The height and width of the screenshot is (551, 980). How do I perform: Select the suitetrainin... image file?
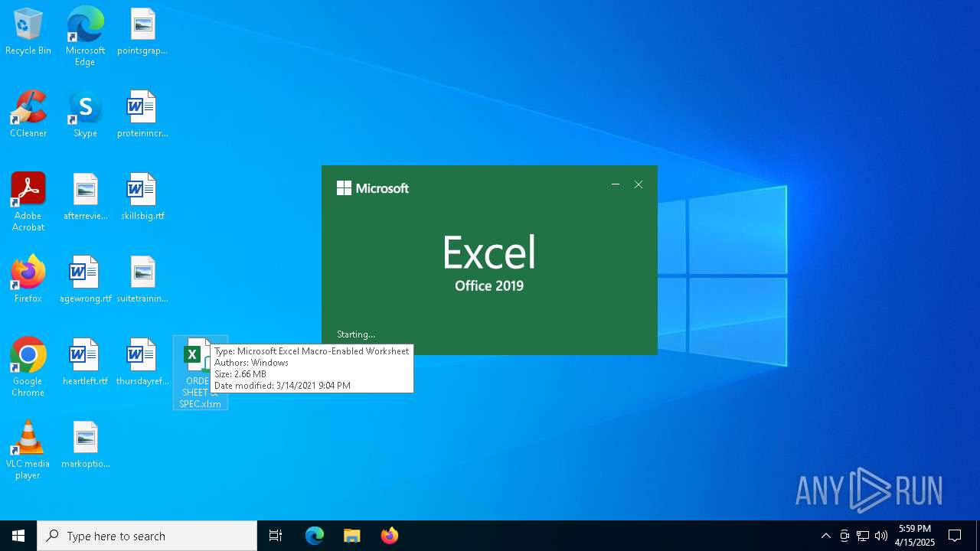coord(142,280)
